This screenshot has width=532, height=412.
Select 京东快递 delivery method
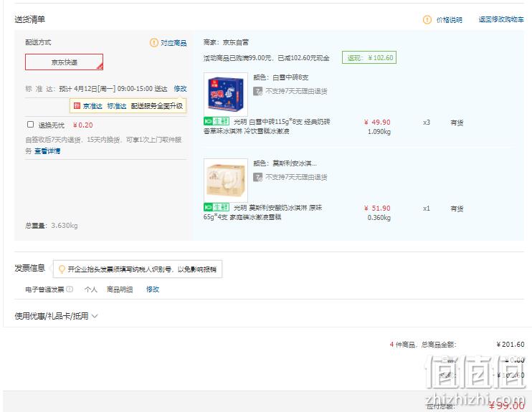64,62
